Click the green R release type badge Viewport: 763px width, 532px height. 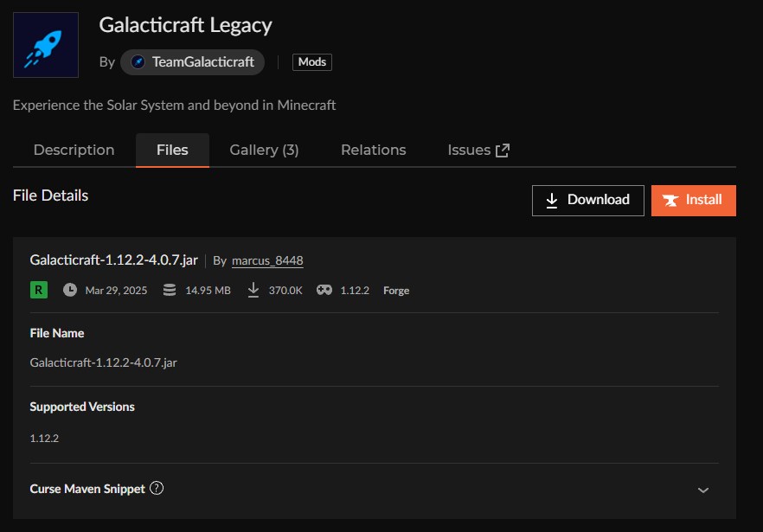click(37, 290)
